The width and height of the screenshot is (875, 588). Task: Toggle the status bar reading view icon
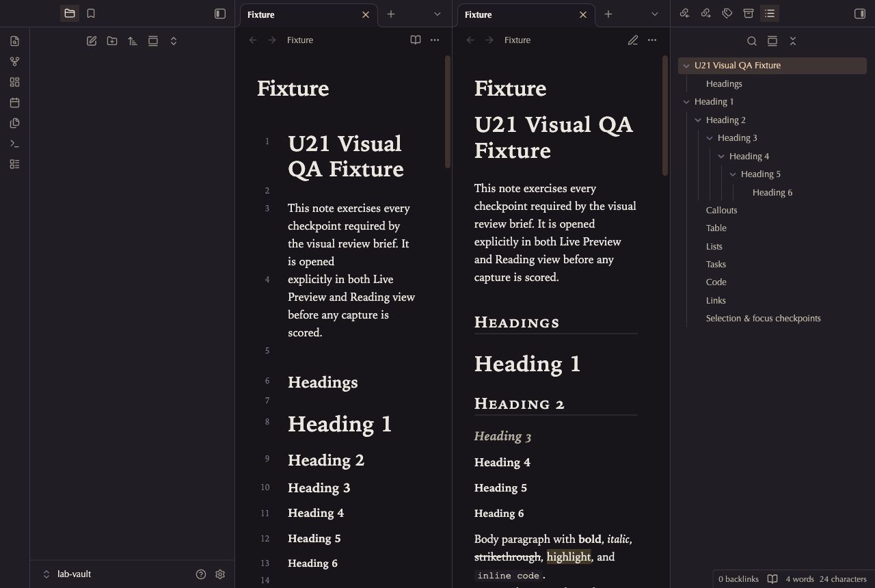coord(772,579)
